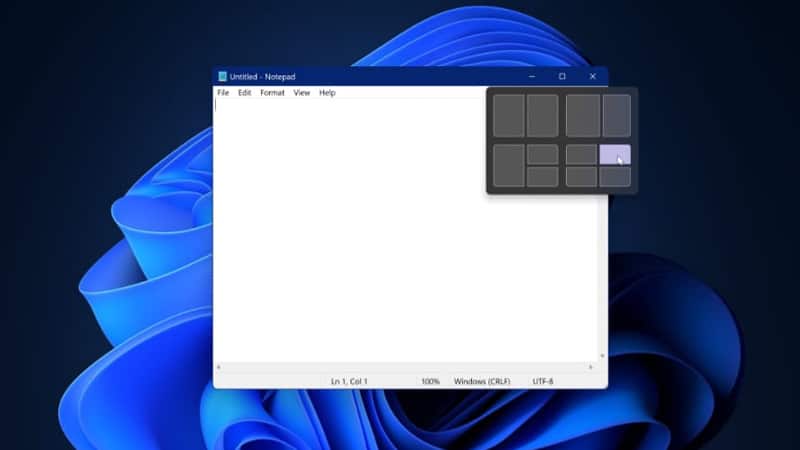800x450 pixels.
Task: Click the left arrow of the horizontal scrollbar
Action: [x=219, y=368]
